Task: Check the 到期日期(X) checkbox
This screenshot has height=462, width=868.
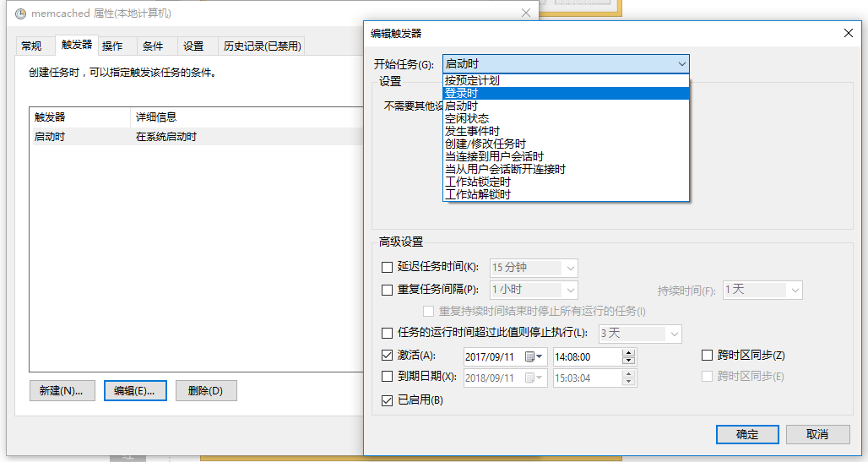Action: 387,377
